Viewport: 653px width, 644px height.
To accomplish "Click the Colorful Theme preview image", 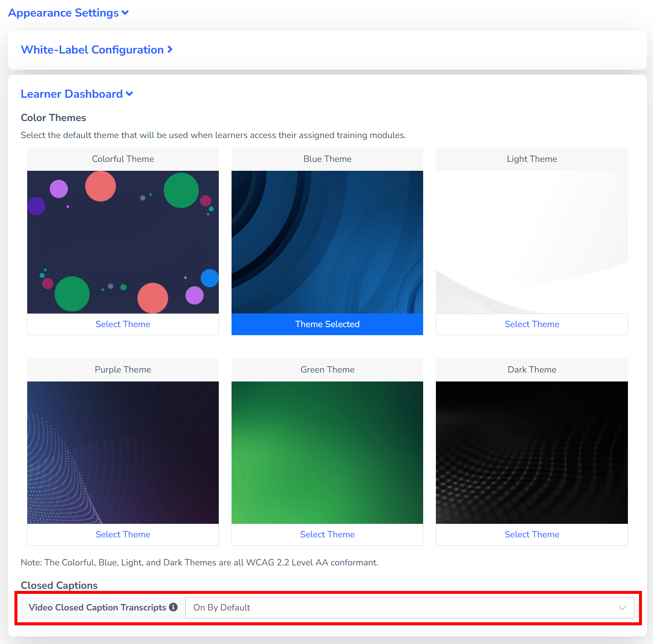I will (123, 242).
